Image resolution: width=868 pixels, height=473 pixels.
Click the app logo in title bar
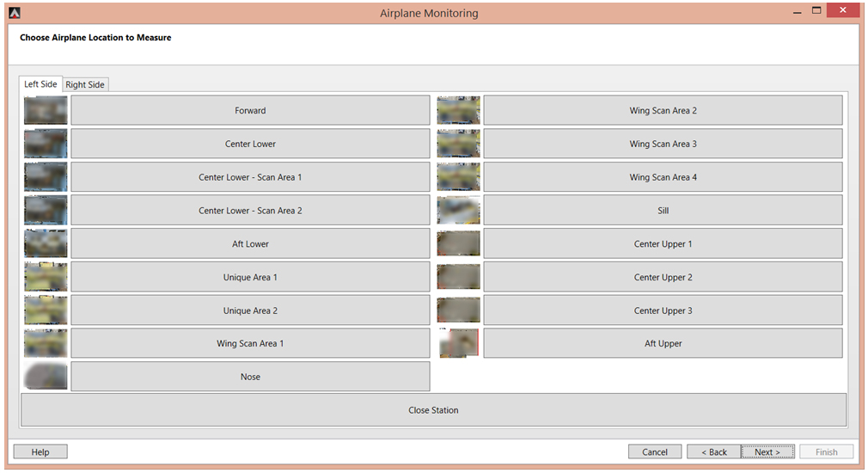pos(15,13)
